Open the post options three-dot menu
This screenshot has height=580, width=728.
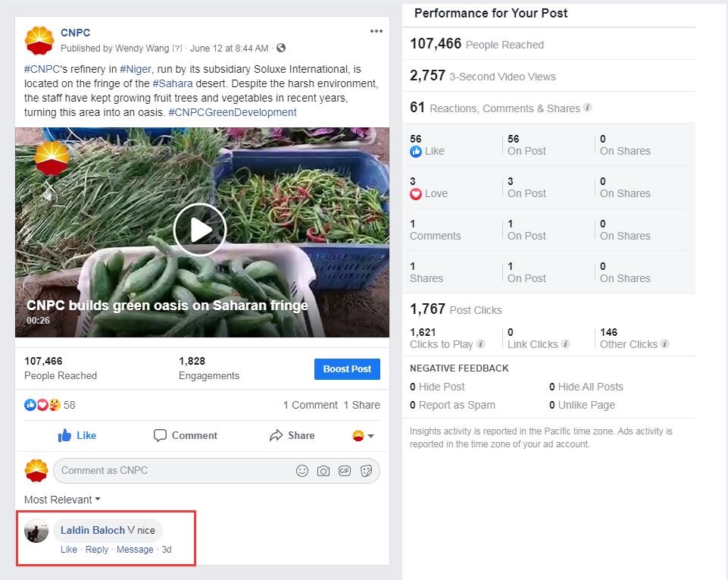(376, 31)
